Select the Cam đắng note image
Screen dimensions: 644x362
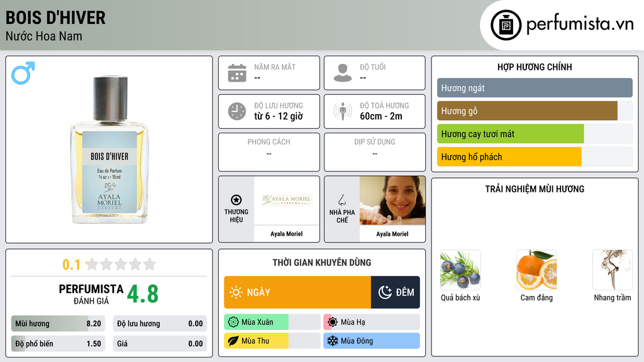click(x=536, y=270)
